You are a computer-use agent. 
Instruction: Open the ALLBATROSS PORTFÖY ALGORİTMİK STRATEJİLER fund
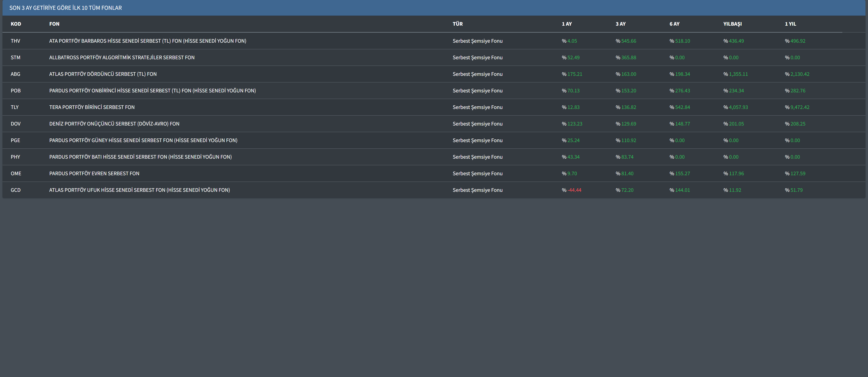click(122, 58)
